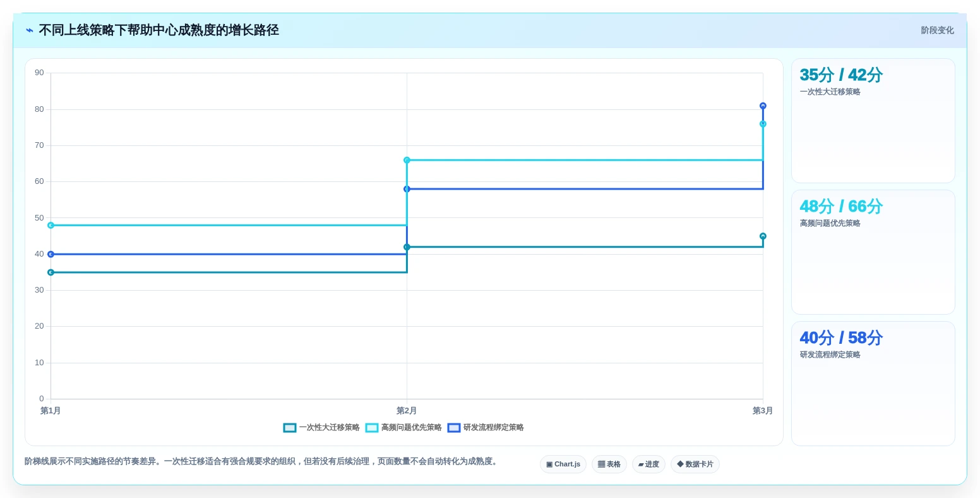Click the 35分 / 42分 card value
This screenshot has height=498, width=980.
tap(841, 75)
